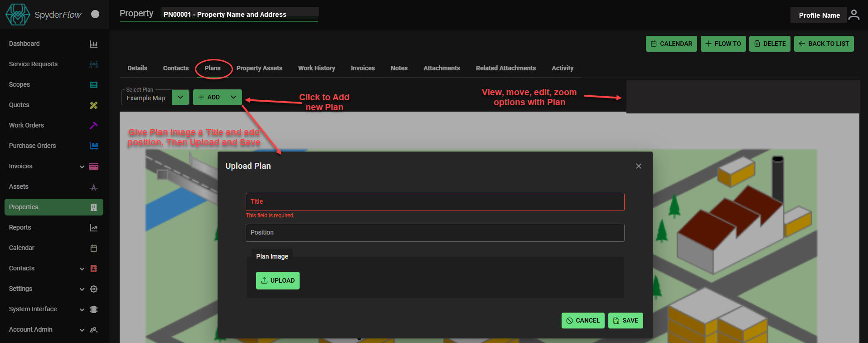Viewport: 868px width, 343px height.
Task: Click the Reports graph icon
Action: tap(93, 228)
